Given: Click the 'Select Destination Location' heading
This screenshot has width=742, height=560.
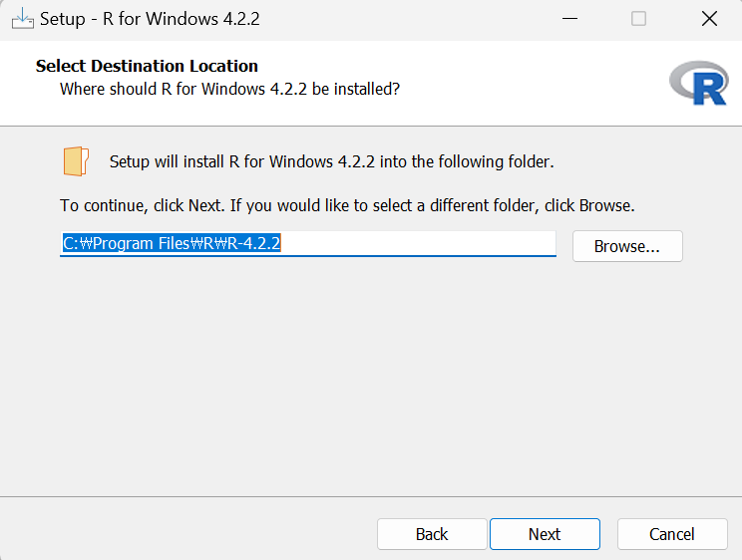Looking at the screenshot, I should click(147, 66).
